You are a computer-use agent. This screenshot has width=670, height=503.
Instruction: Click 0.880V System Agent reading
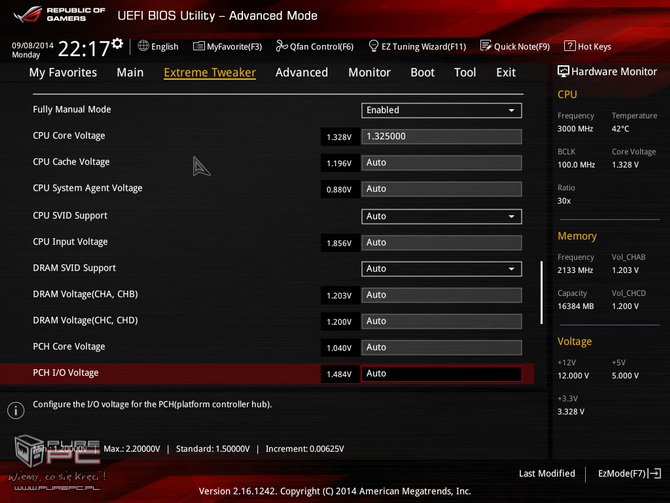(339, 190)
